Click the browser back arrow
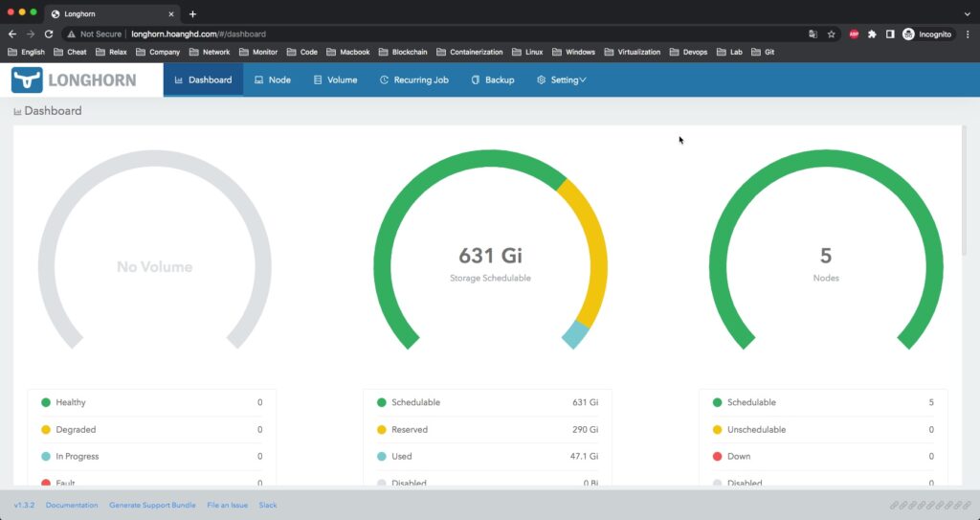 (x=12, y=34)
